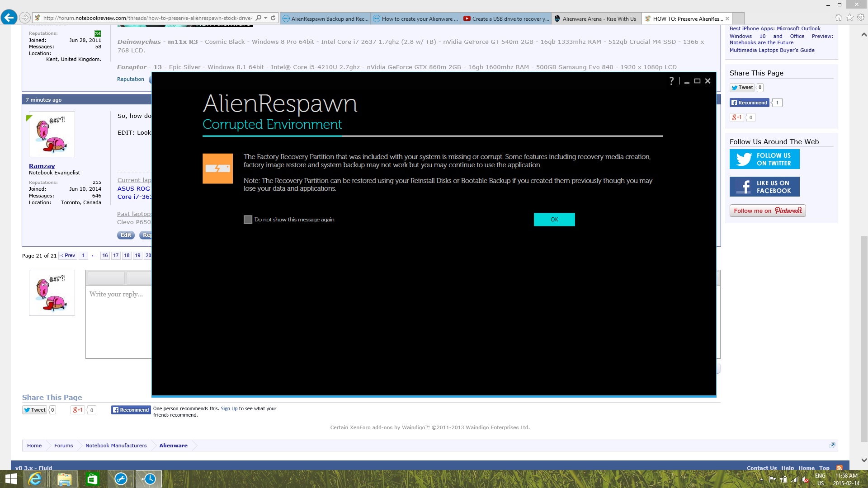Click the Edit button on Ramzay's post

pos(126,235)
